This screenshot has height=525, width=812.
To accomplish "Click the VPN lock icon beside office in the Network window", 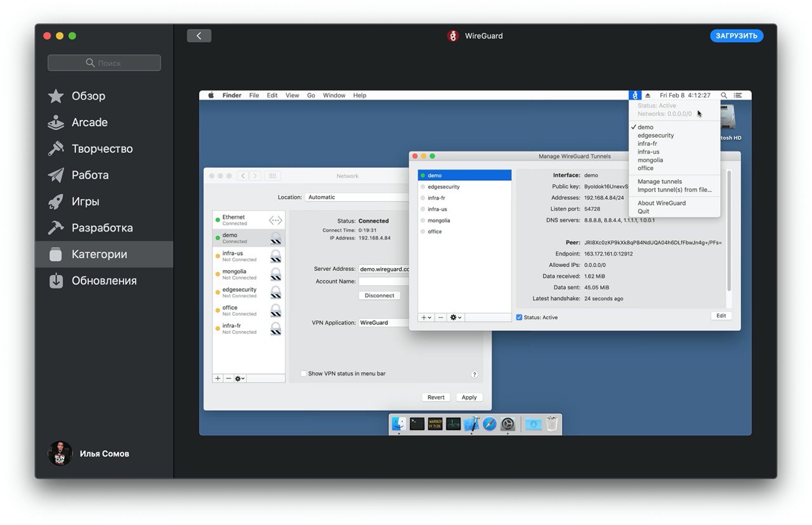I will 276,311.
